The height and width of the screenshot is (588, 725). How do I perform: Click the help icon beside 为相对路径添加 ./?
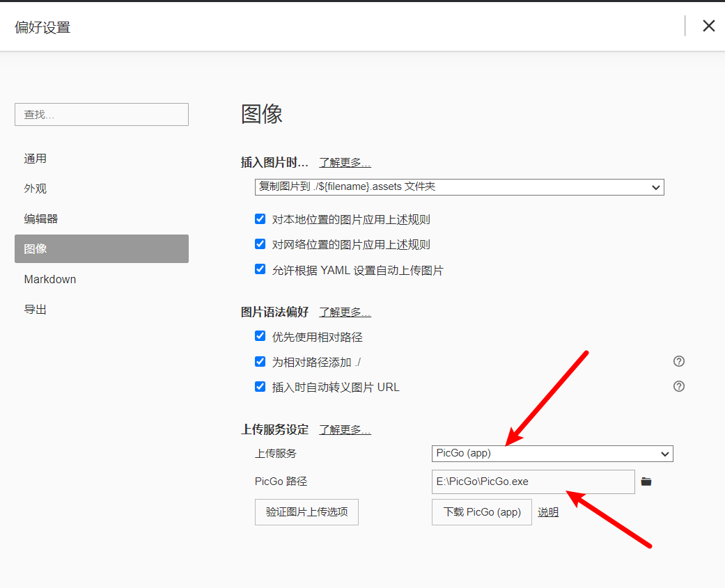pyautogui.click(x=679, y=361)
